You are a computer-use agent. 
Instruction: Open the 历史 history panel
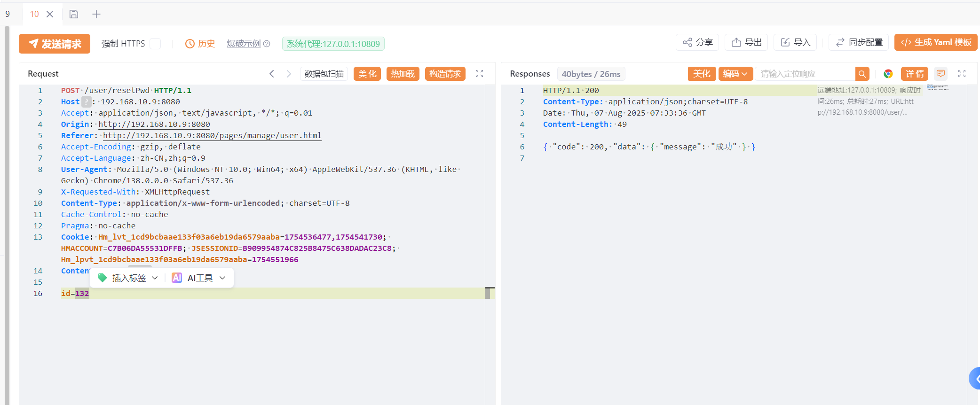point(200,44)
